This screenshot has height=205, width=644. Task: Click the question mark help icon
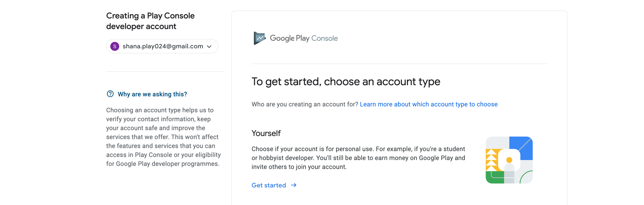(110, 94)
